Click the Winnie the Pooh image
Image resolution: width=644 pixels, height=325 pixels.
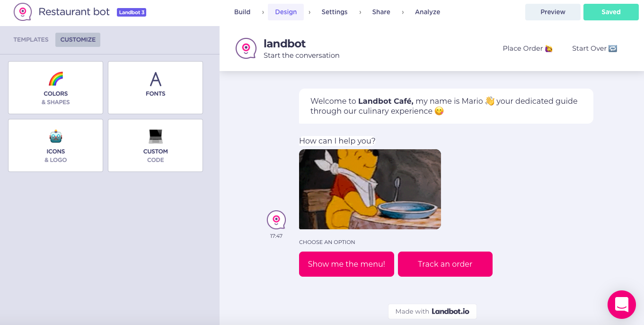click(370, 189)
